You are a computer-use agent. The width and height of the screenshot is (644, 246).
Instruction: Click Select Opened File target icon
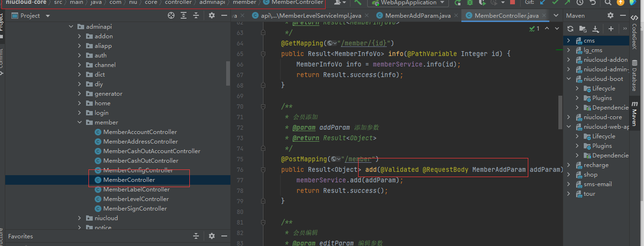[x=171, y=16]
